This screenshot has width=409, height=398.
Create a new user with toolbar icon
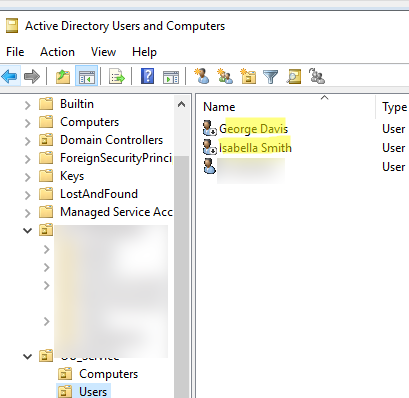point(202,76)
